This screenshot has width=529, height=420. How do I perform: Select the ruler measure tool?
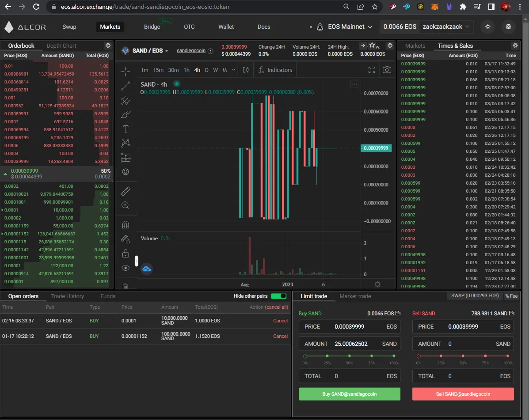point(126,191)
